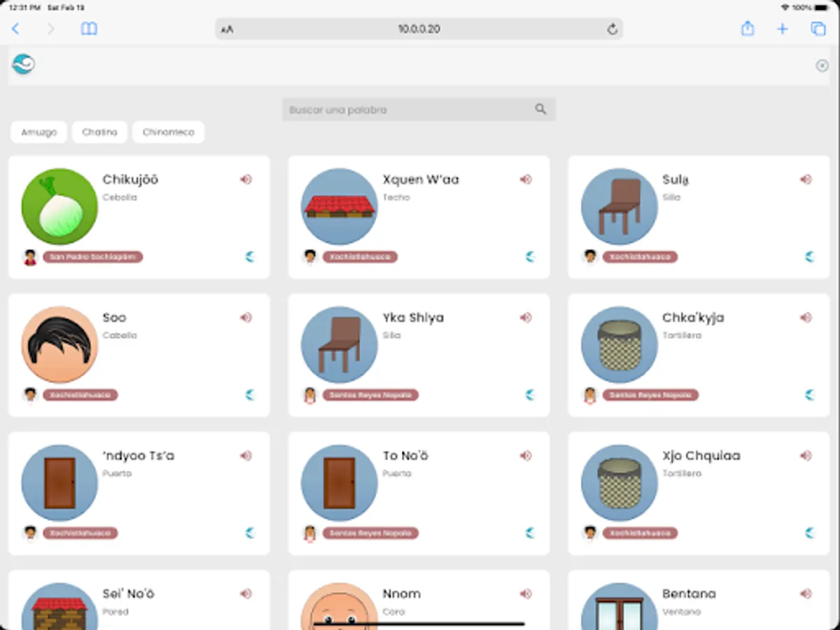The image size is (840, 630).
Task: Click Xochistlahuaca tag on Xjo Chquiaa card
Action: pos(640,533)
